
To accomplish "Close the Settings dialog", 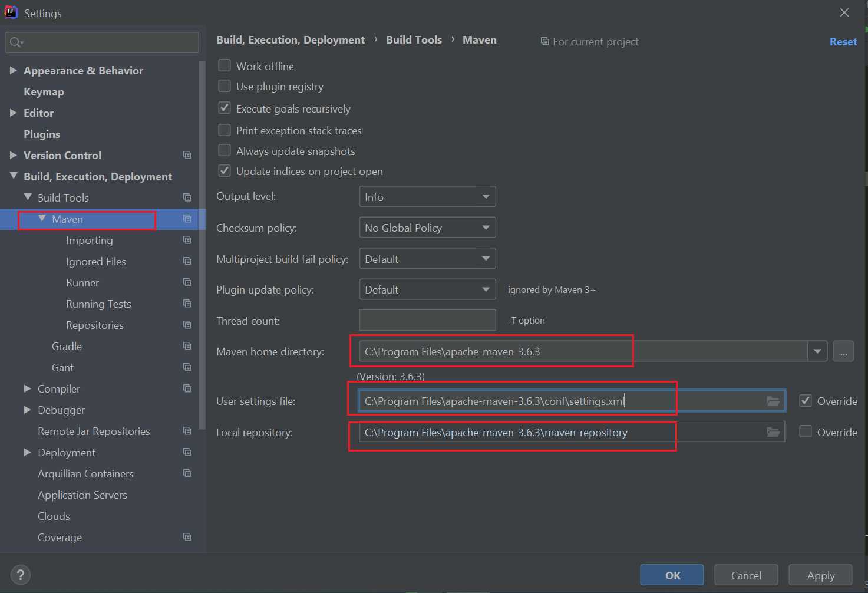I will pyautogui.click(x=844, y=12).
